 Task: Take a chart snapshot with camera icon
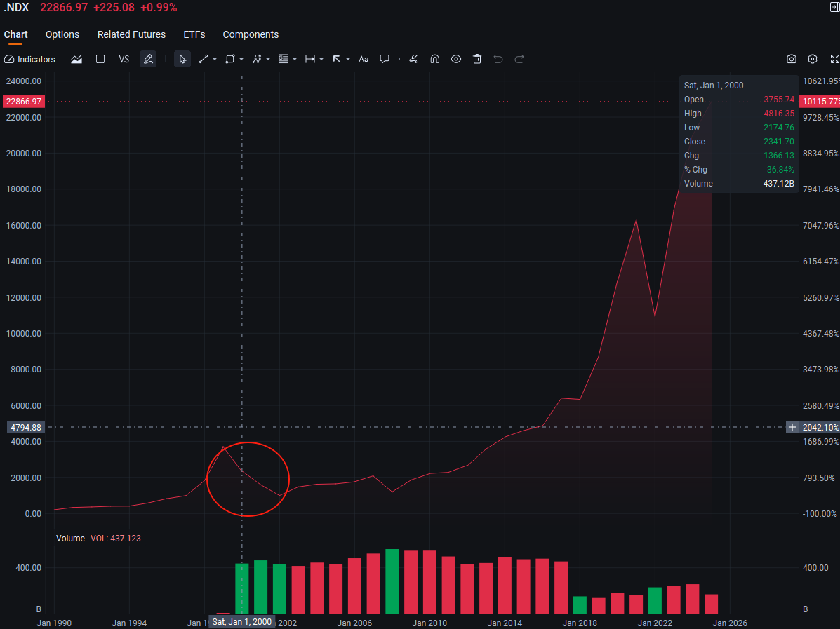tap(792, 60)
